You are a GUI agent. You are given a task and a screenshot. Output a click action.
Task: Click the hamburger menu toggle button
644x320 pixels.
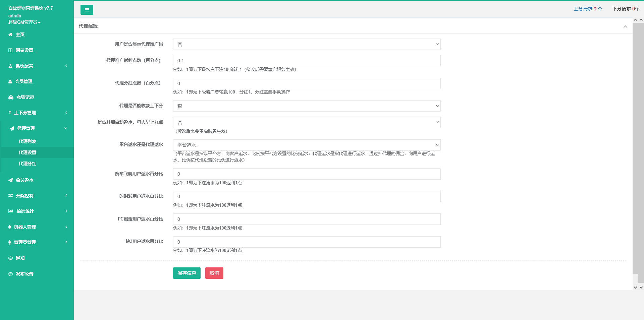tap(87, 10)
